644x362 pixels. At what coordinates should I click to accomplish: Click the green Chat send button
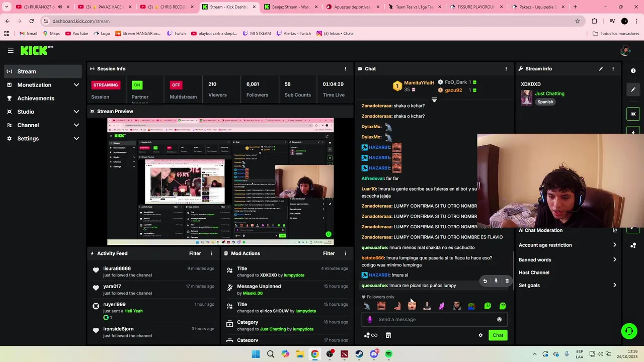pyautogui.click(x=498, y=335)
